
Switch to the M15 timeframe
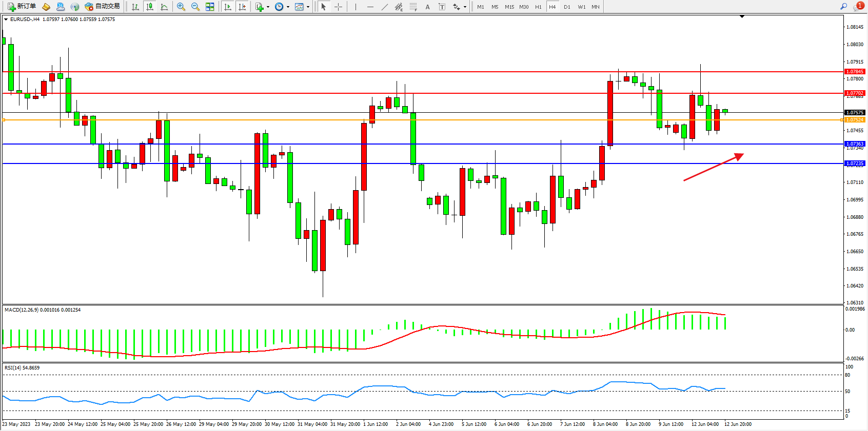pos(509,7)
